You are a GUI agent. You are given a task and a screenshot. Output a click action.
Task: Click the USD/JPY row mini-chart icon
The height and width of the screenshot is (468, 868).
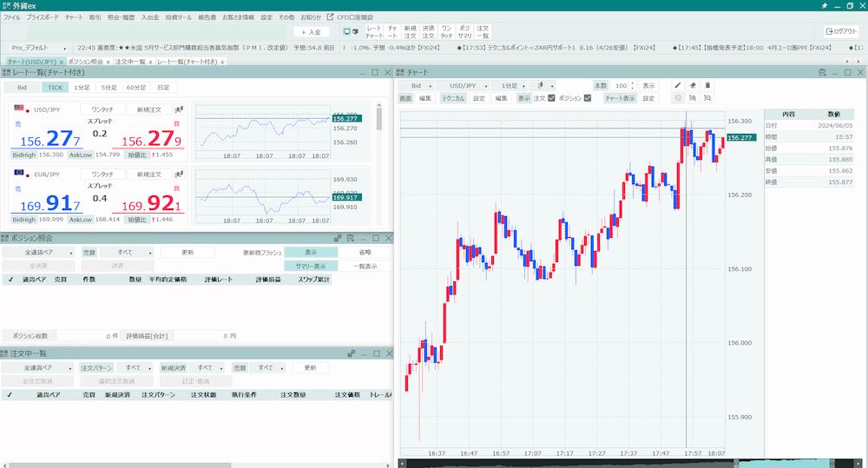click(179, 109)
